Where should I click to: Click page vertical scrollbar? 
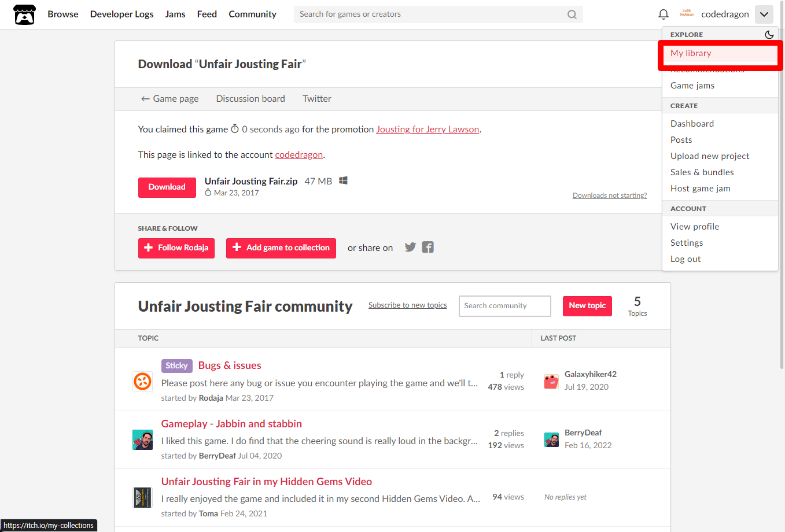click(782, 185)
